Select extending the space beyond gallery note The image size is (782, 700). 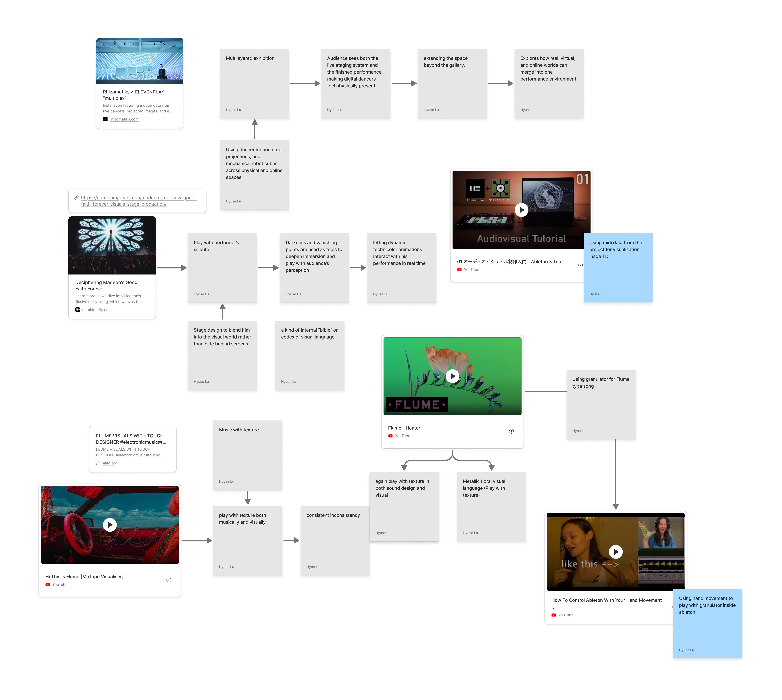pos(453,83)
